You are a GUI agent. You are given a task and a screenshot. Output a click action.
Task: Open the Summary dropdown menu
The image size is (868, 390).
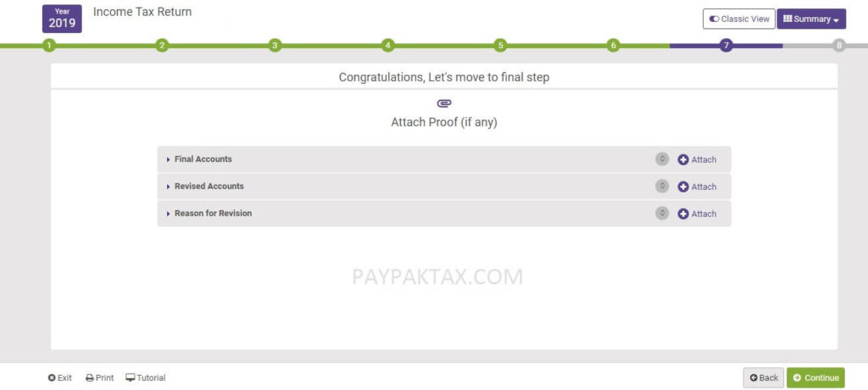[x=811, y=19]
